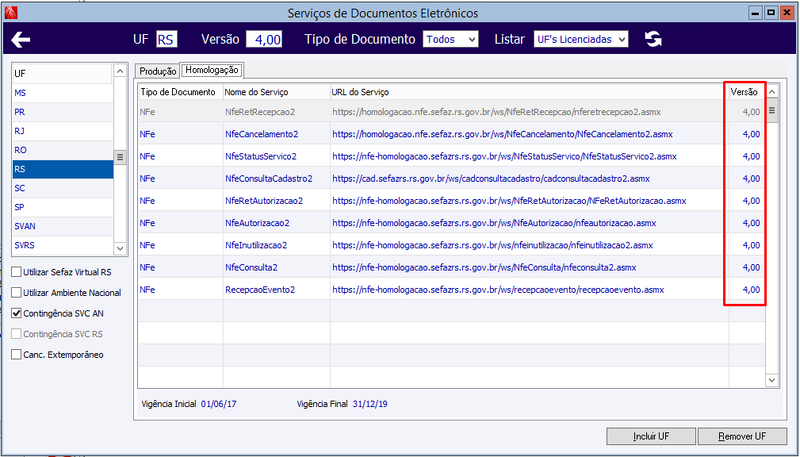Select SVRS in the UF list
800x457 pixels.
pyautogui.click(x=62, y=245)
